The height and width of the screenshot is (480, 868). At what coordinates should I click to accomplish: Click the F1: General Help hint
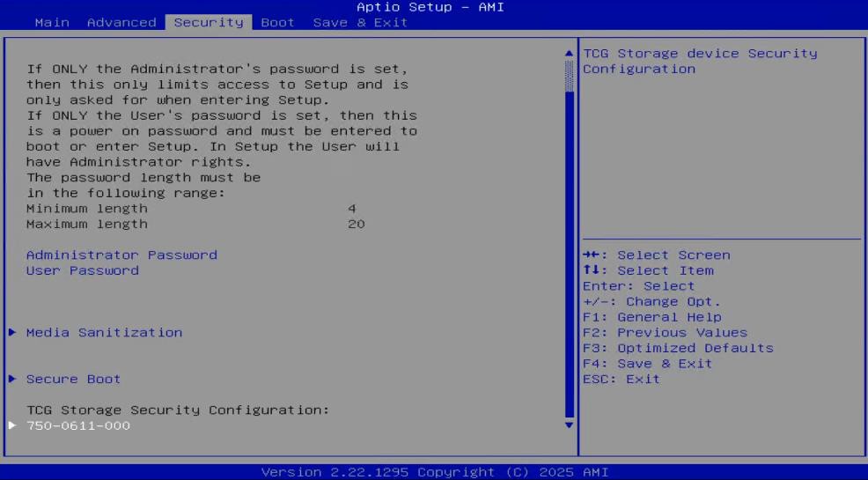(x=651, y=318)
